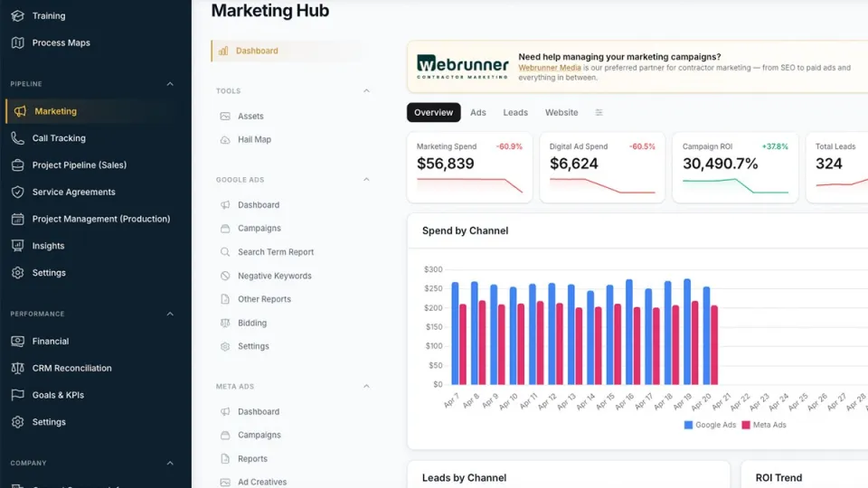Open Goals & KPIs page
The height and width of the screenshot is (488, 868).
point(58,395)
